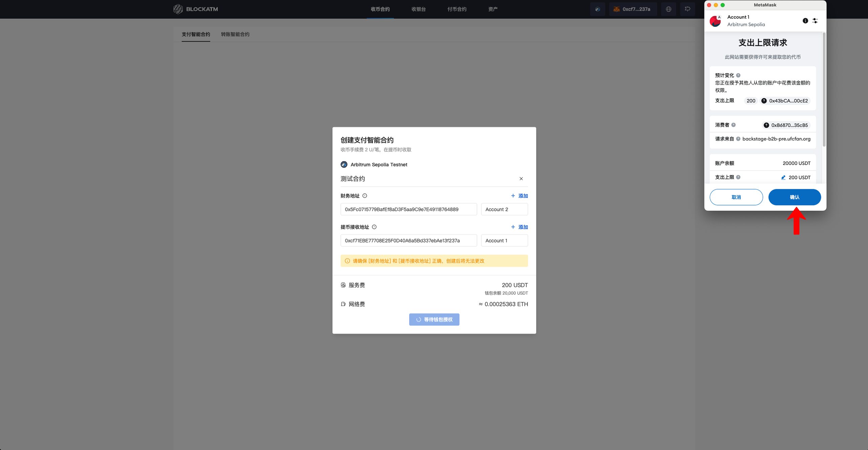This screenshot has width=868, height=450.
Task: Click the 财务地址 address input field
Action: click(x=408, y=209)
